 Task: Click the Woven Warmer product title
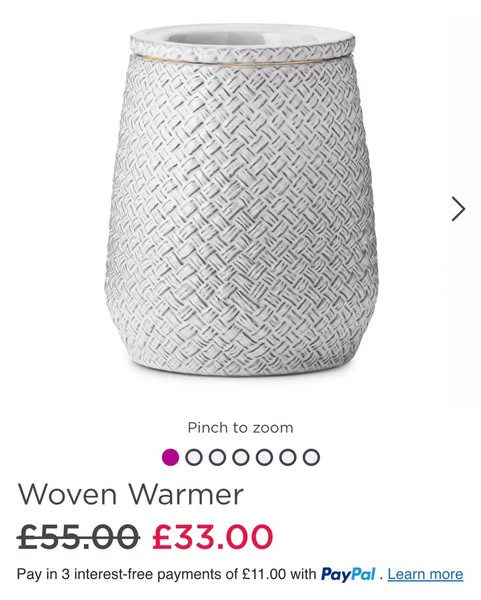[130, 494]
